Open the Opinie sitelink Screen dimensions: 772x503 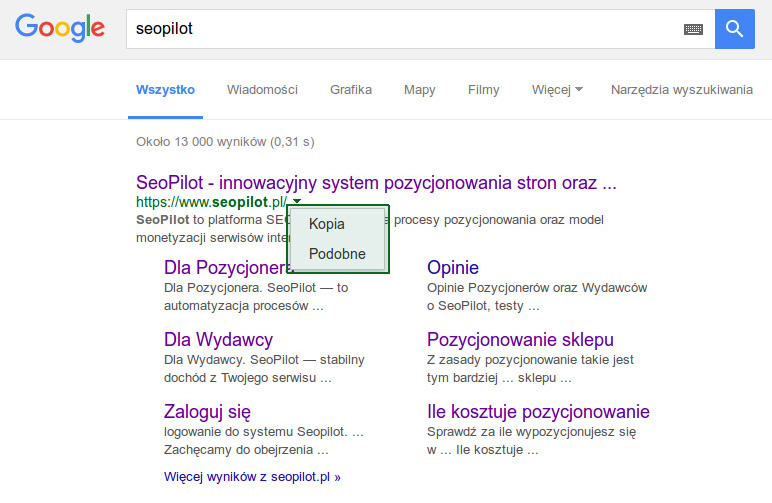[x=453, y=268]
